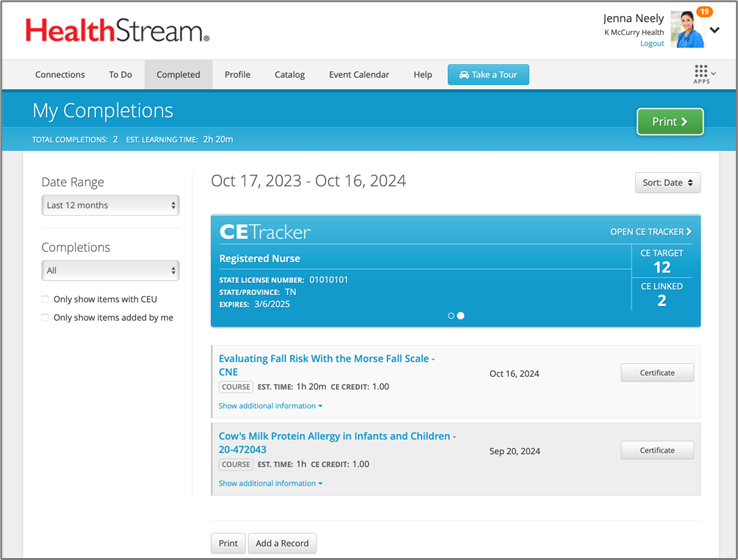Click the COURSE tag on the Cow's Milk row
Viewport: 738px width, 560px height.
[236, 464]
